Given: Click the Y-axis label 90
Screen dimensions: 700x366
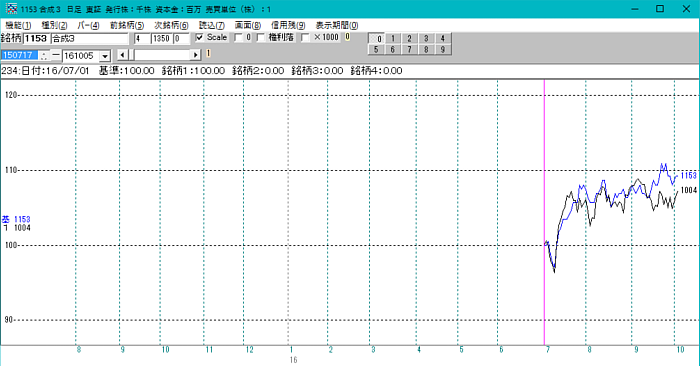Looking at the screenshot, I should pos(9,320).
